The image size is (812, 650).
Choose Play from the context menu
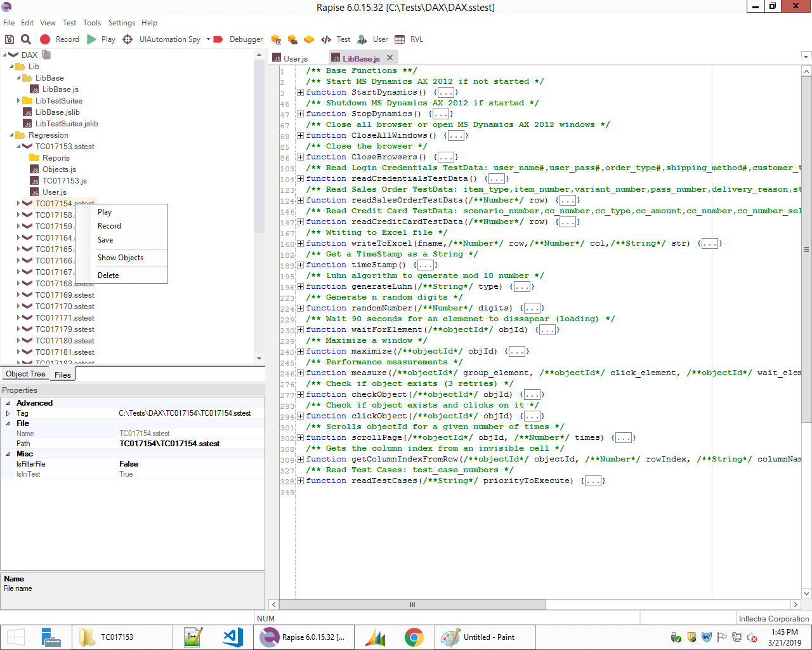pos(105,212)
